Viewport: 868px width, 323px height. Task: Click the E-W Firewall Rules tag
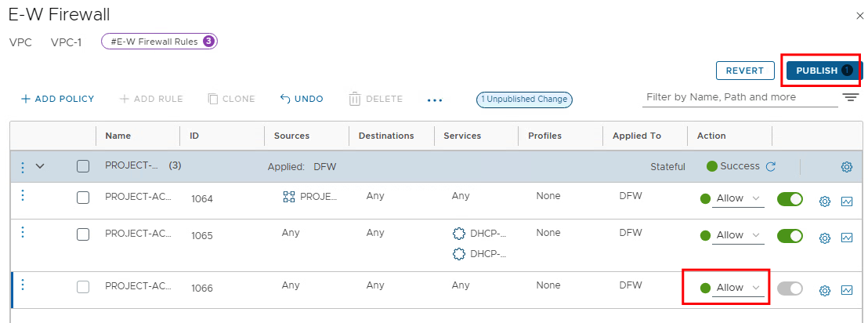click(x=159, y=42)
